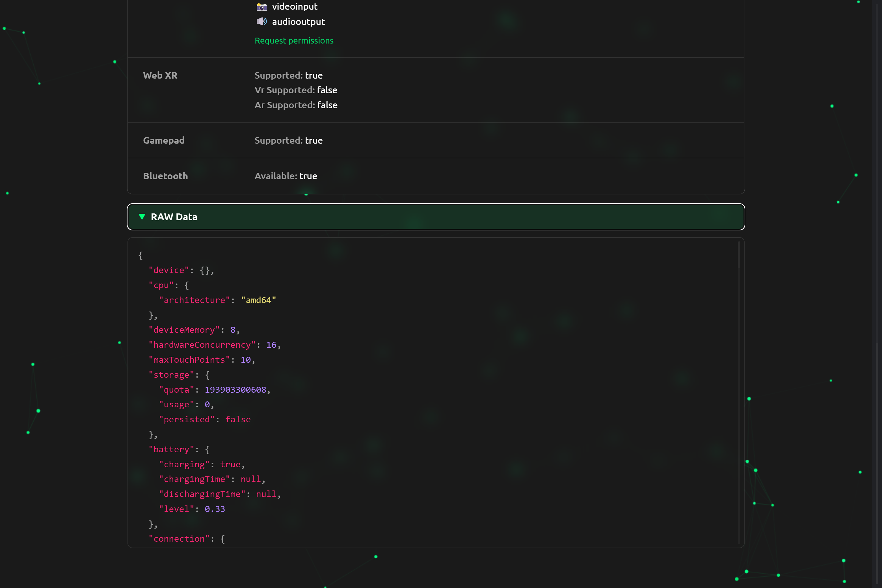This screenshot has width=882, height=588.
Task: Click the Request permissions link
Action: pos(294,40)
